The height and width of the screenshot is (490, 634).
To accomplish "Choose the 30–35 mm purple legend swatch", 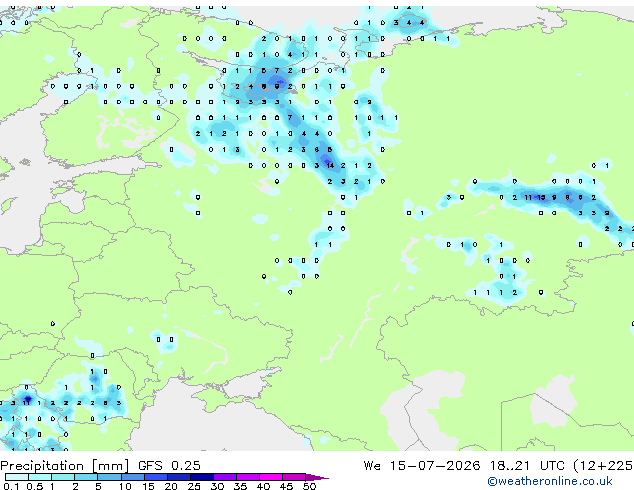I will [x=225, y=477].
